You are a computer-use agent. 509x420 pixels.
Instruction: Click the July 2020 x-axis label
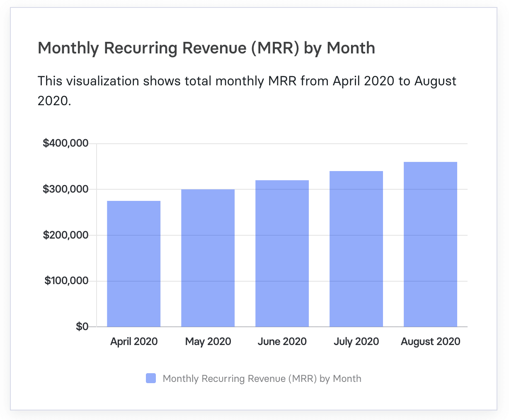pyautogui.click(x=356, y=342)
